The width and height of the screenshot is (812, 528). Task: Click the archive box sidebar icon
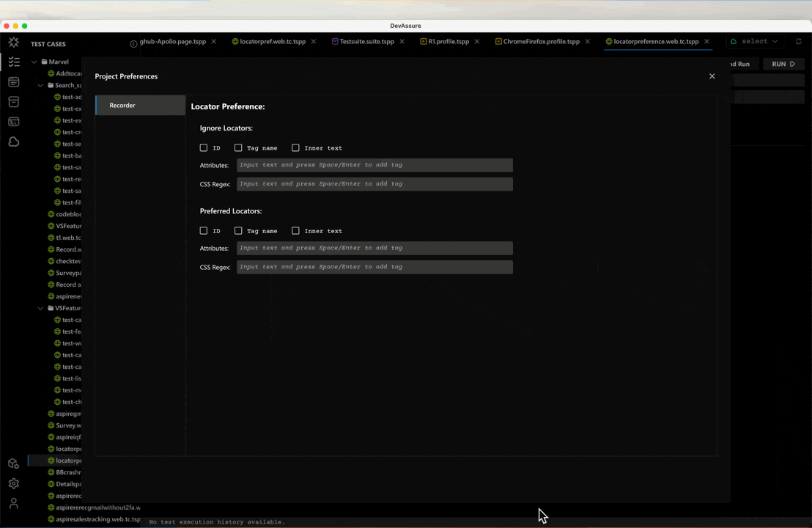(13, 102)
